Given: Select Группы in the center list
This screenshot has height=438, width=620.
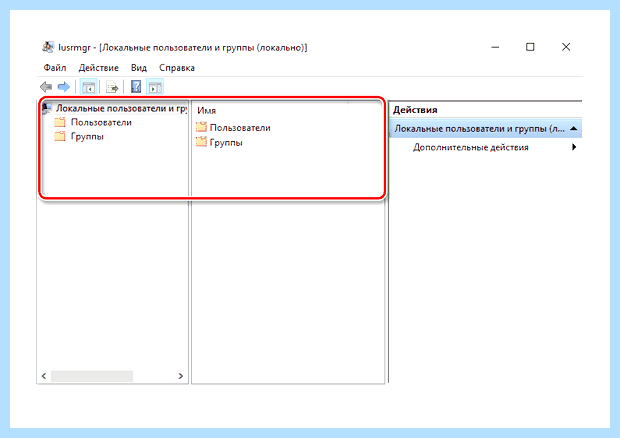Looking at the screenshot, I should tap(226, 143).
